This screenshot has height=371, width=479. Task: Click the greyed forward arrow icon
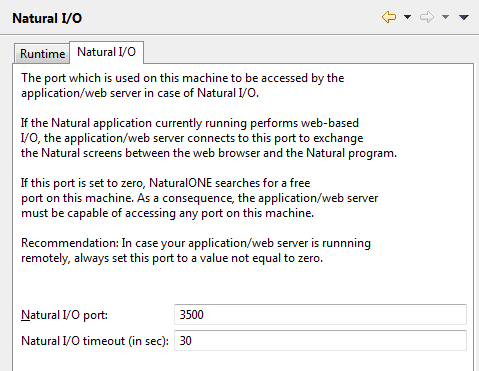click(427, 17)
